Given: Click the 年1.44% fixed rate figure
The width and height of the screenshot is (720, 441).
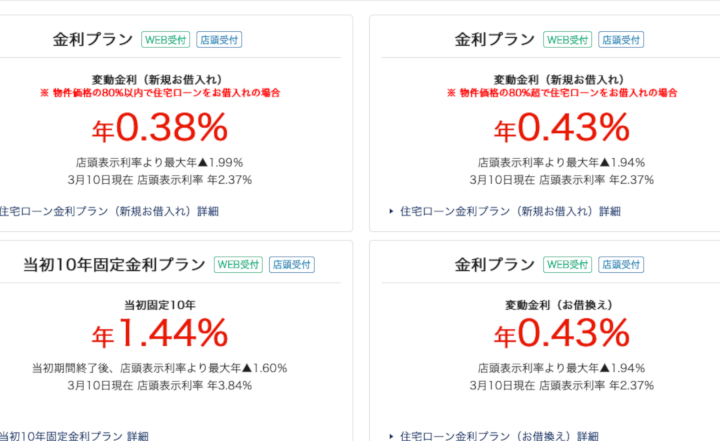Looking at the screenshot, I should point(160,333).
